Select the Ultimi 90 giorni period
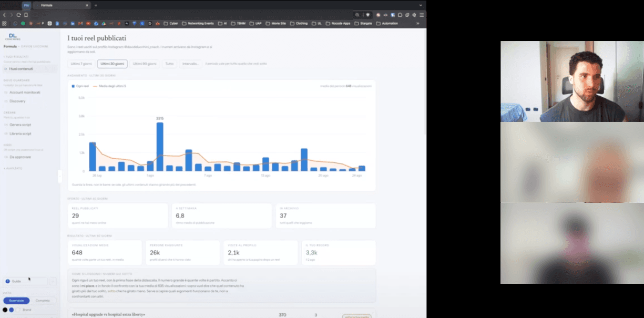644x318 pixels. click(145, 64)
